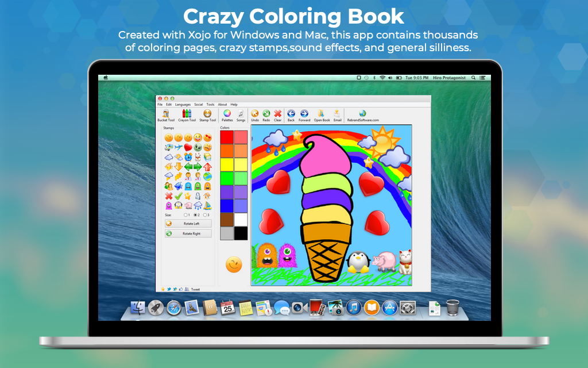Click the Songs music note icon
The height and width of the screenshot is (368, 588).
(241, 114)
